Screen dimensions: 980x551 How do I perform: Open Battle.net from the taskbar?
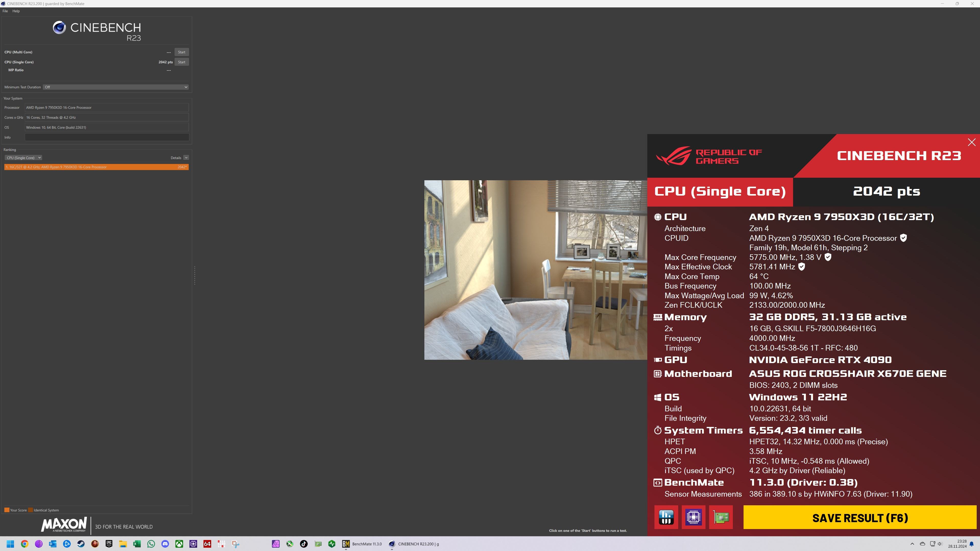tap(67, 544)
